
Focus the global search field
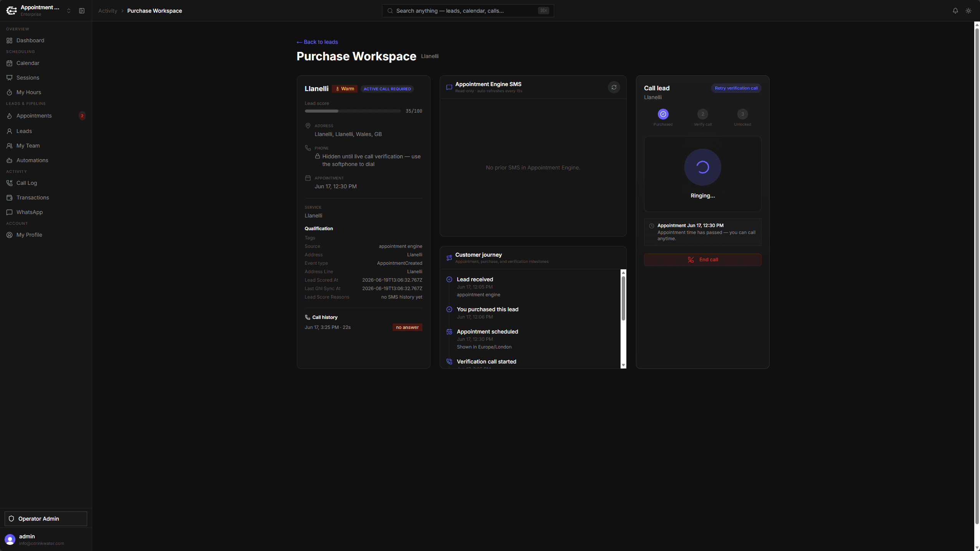coord(468,11)
